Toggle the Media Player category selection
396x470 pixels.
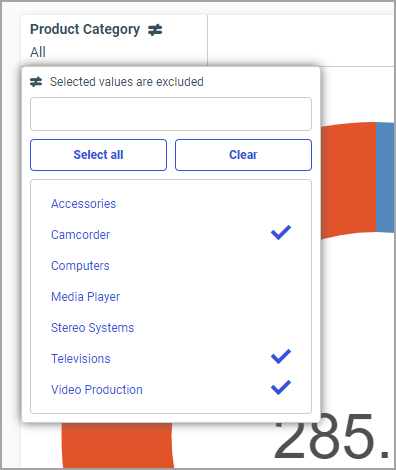click(x=171, y=297)
